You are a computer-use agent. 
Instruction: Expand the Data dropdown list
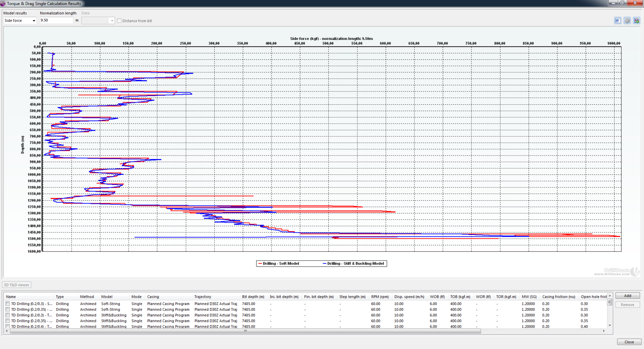click(x=112, y=21)
